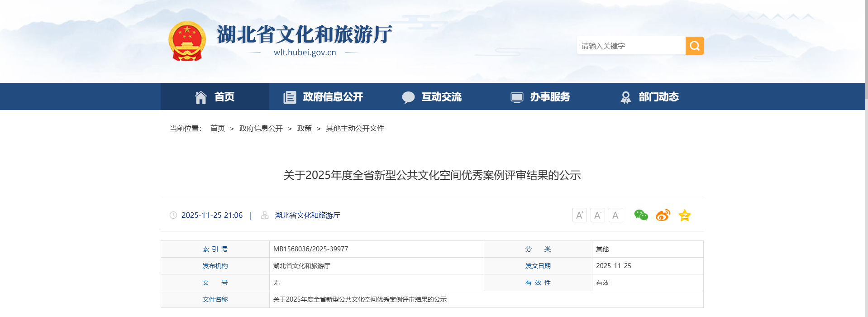Click the house icon beside 首页

(200, 97)
